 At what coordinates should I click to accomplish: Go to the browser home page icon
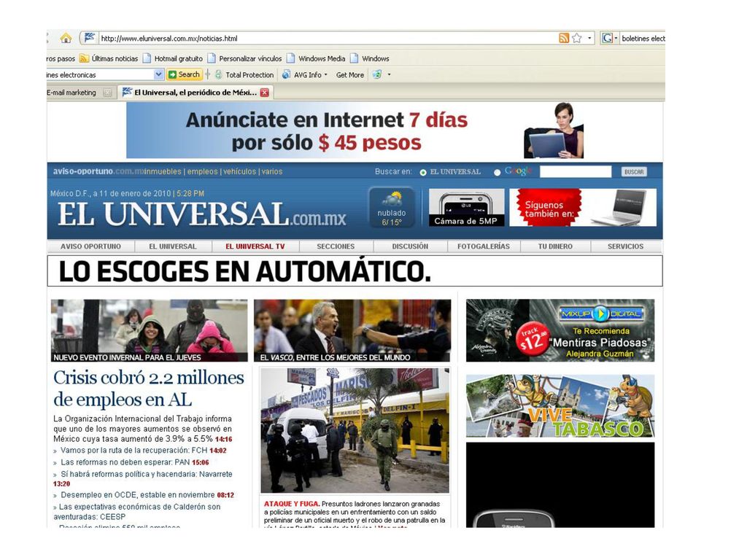(x=66, y=38)
